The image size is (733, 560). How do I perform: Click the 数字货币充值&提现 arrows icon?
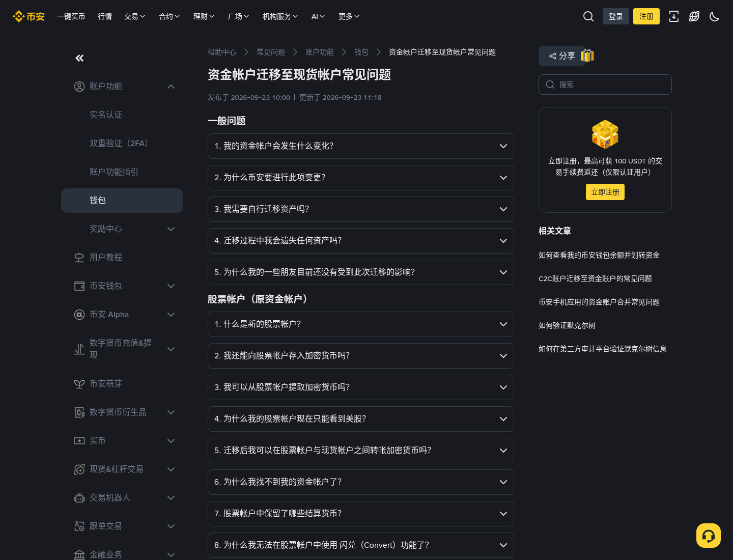[x=79, y=349]
